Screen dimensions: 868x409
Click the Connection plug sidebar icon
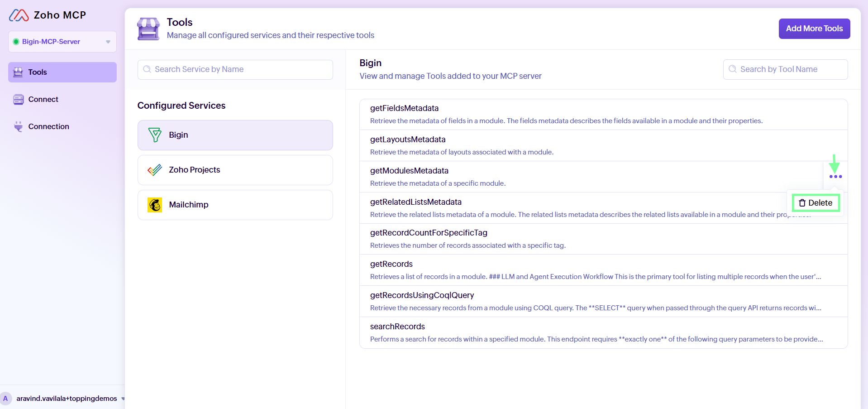(18, 126)
